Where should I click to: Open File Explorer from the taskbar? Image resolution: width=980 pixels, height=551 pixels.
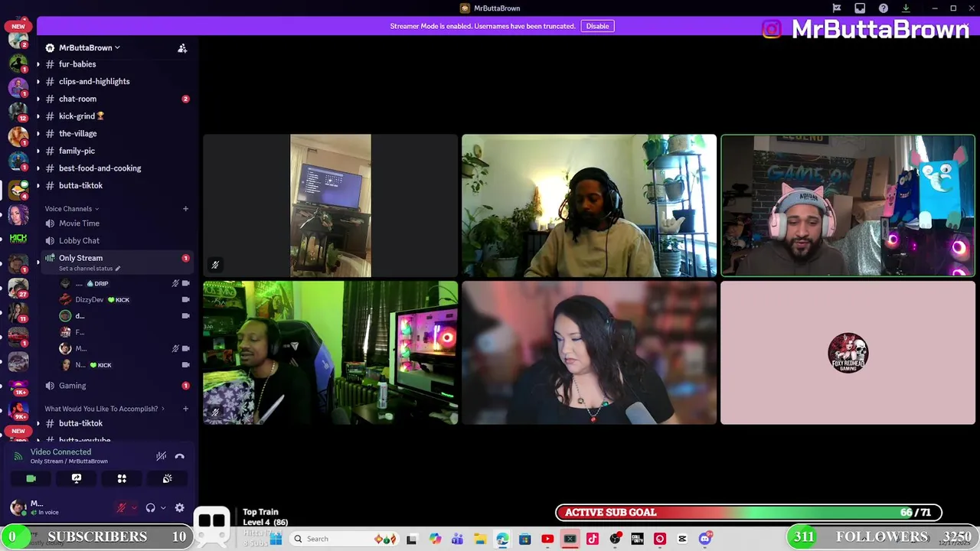pos(480,539)
